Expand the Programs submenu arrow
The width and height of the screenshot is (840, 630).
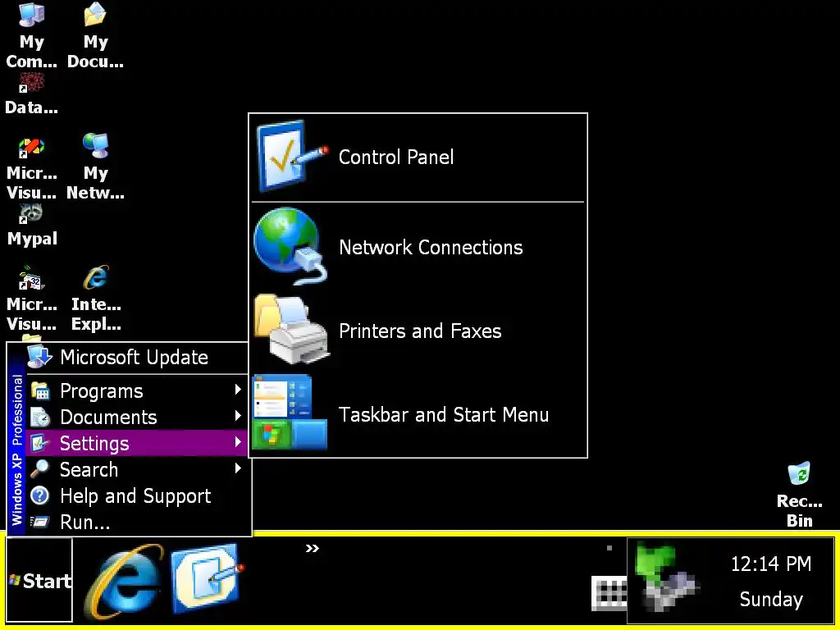coord(239,390)
